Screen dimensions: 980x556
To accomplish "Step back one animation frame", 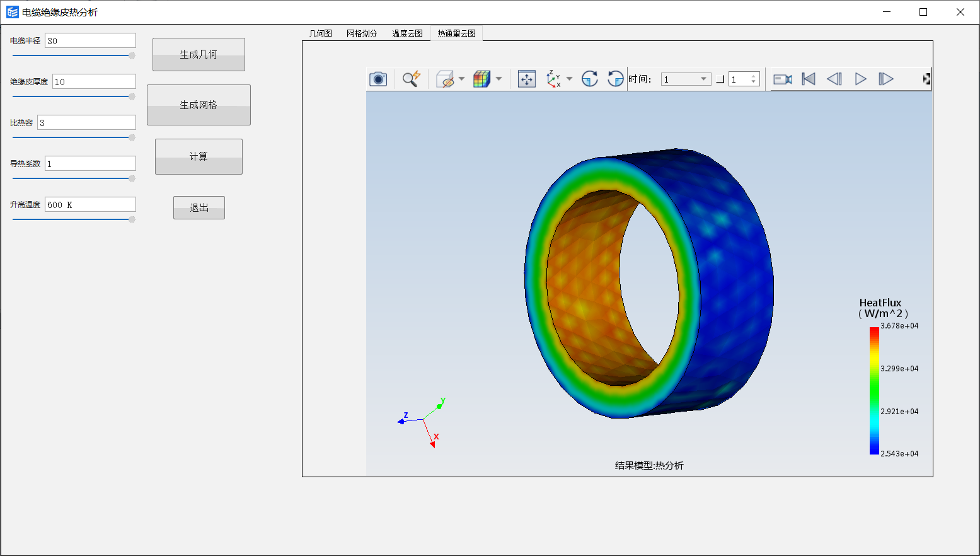I will [x=834, y=79].
